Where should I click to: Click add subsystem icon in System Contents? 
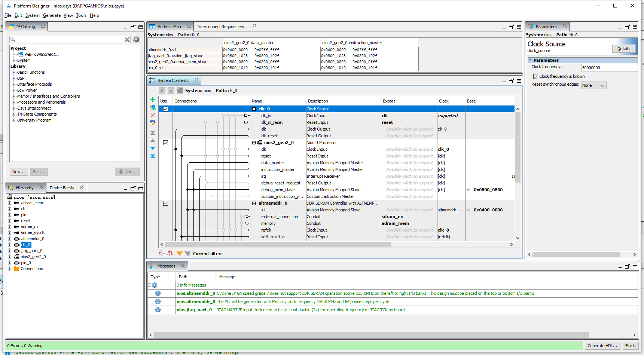[x=153, y=107]
